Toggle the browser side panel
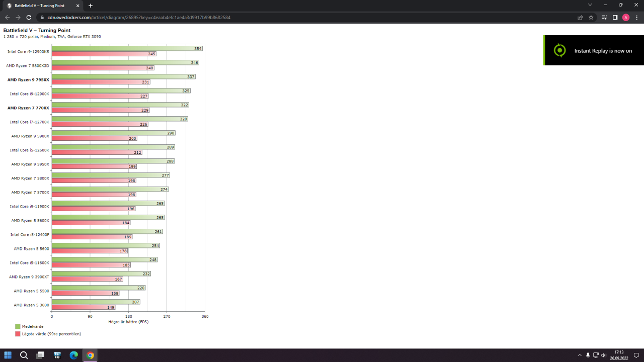 [615, 17]
